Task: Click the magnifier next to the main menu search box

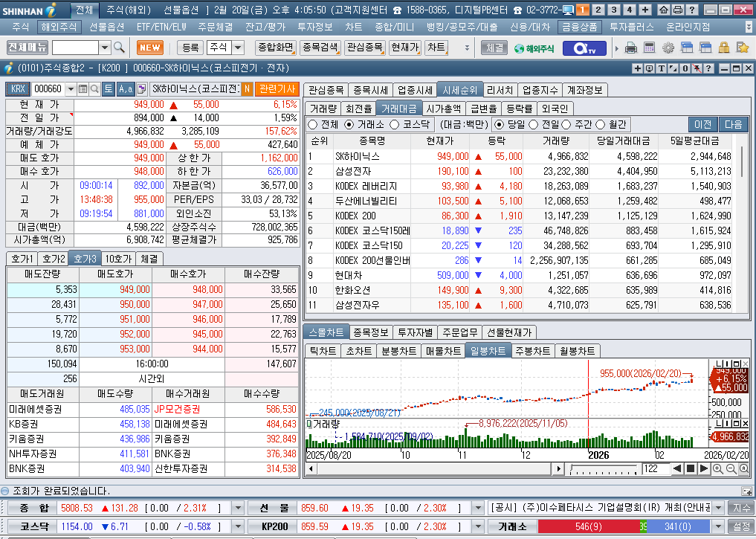Action: pos(119,48)
